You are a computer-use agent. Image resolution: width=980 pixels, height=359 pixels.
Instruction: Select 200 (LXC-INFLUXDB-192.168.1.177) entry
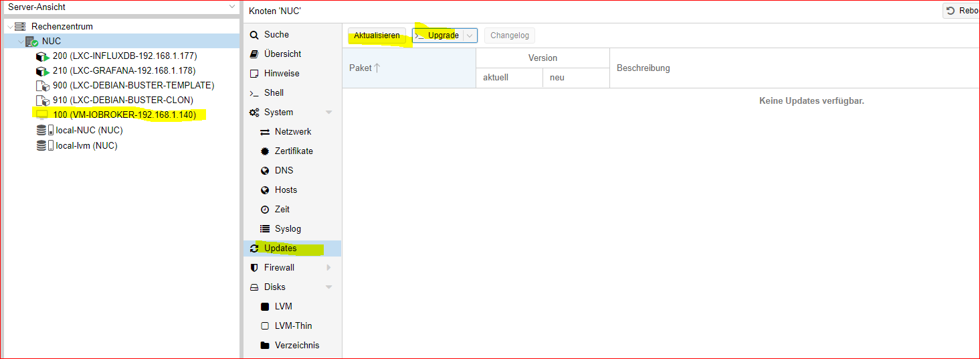click(x=125, y=56)
